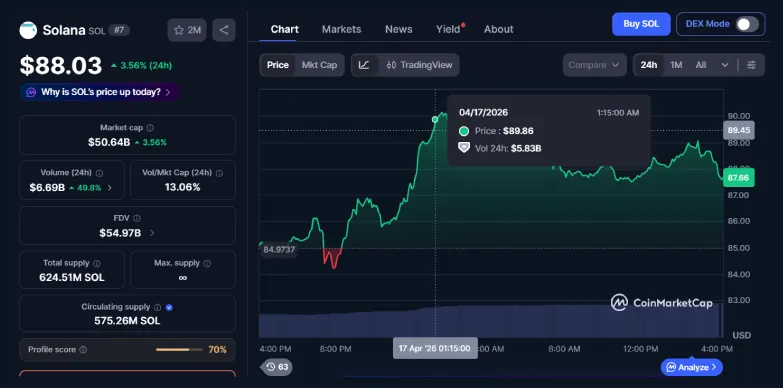Open the Yield tab
Viewport: 783px width, 388px height.
pos(448,29)
